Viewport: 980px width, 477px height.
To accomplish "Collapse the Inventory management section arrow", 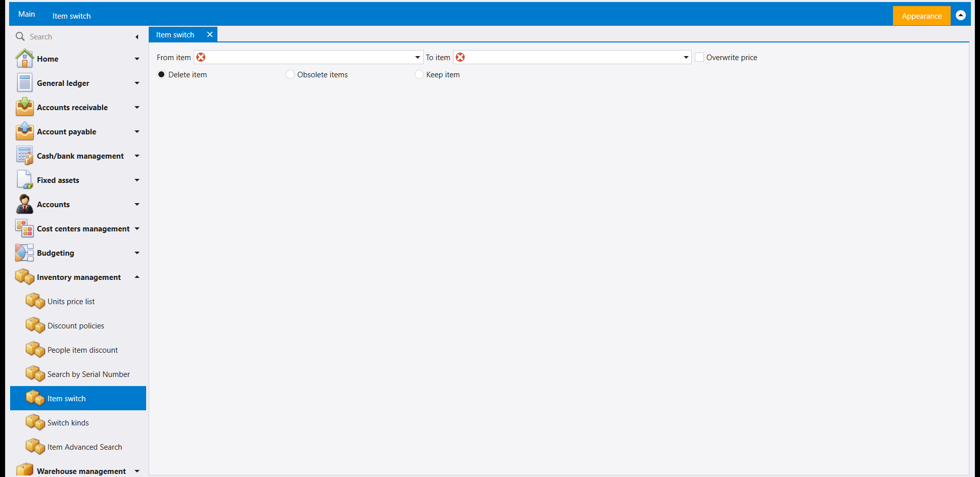I will click(137, 277).
